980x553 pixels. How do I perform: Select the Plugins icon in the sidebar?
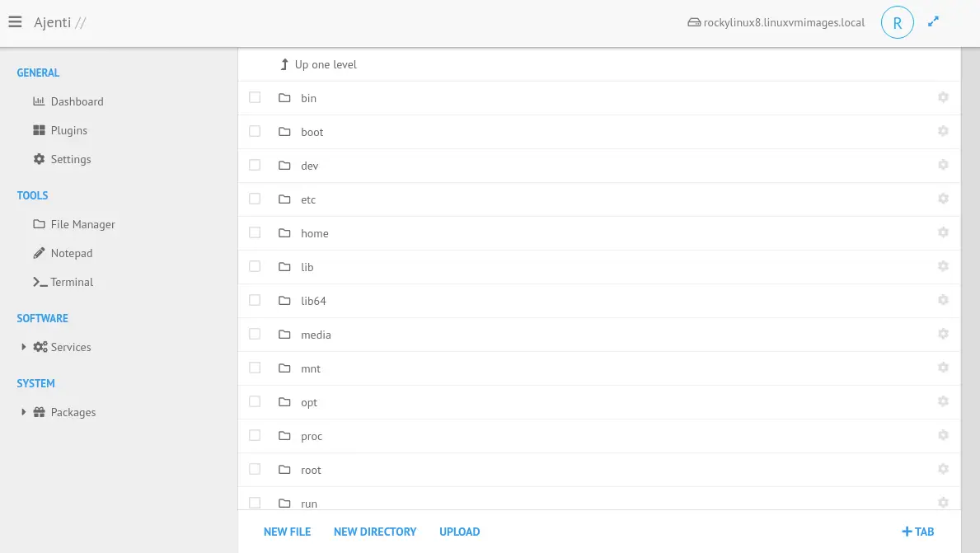point(39,129)
